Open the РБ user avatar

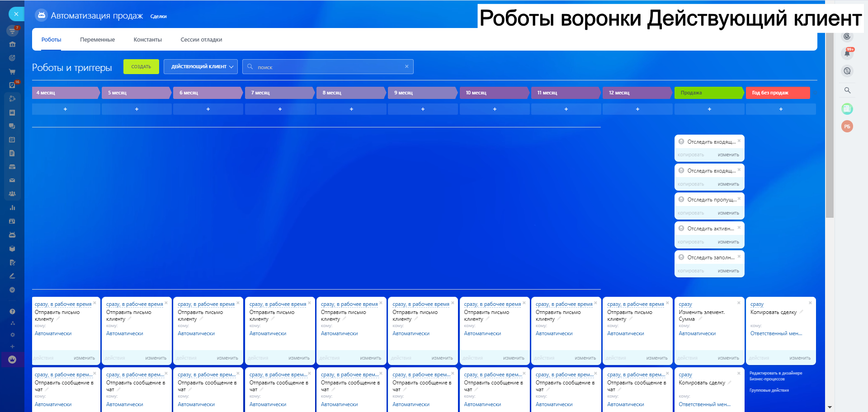[847, 126]
